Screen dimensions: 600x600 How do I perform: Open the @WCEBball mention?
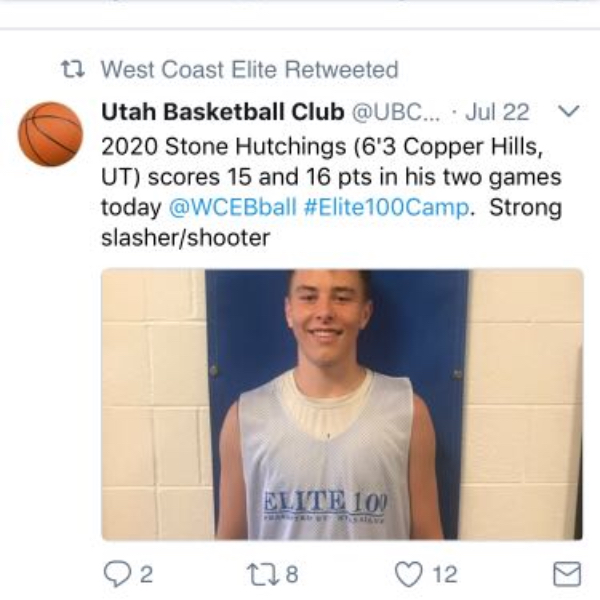[233, 208]
